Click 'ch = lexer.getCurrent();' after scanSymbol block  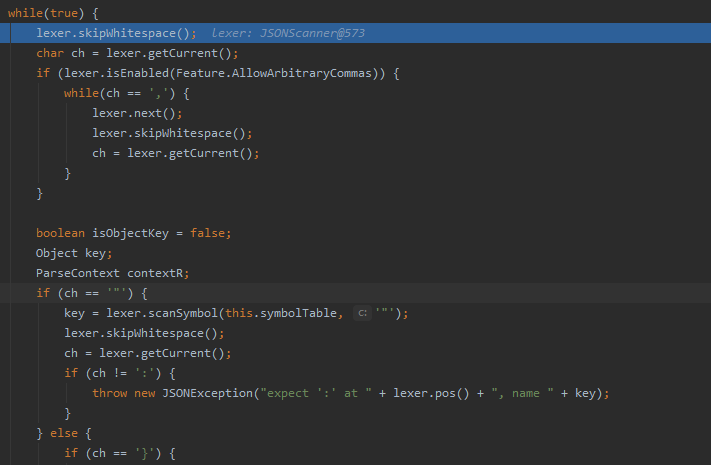[x=148, y=353]
